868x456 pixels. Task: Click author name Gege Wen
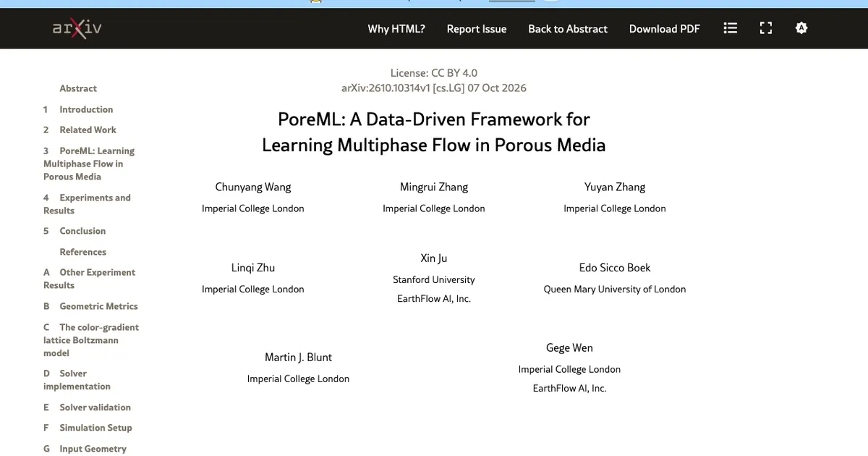[x=569, y=348]
